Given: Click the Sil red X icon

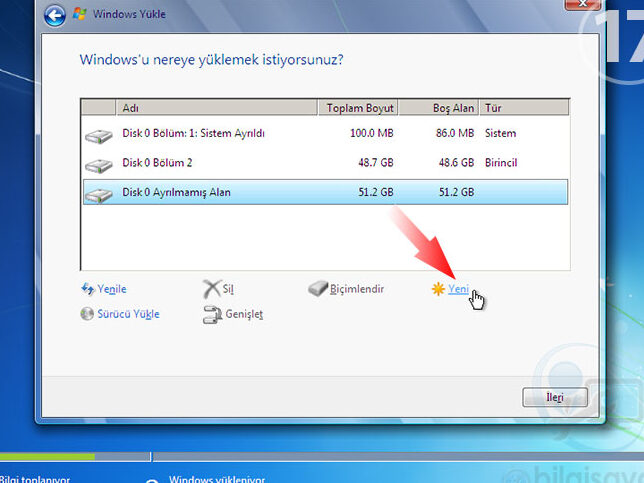Looking at the screenshot, I should click(212, 289).
